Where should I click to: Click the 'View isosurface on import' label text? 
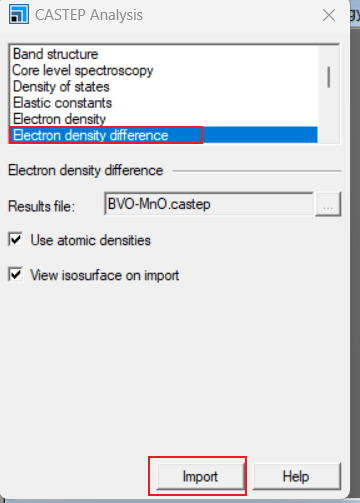point(105,275)
